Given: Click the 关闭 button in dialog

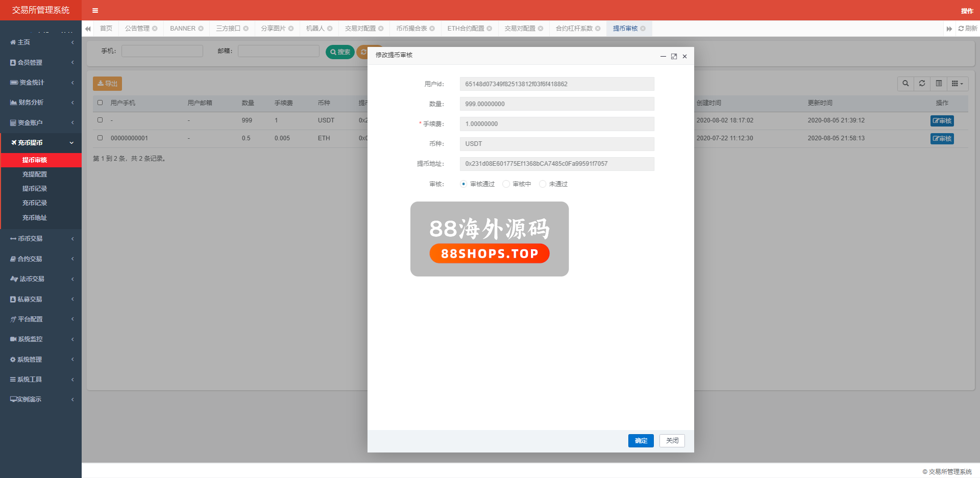Looking at the screenshot, I should (672, 441).
